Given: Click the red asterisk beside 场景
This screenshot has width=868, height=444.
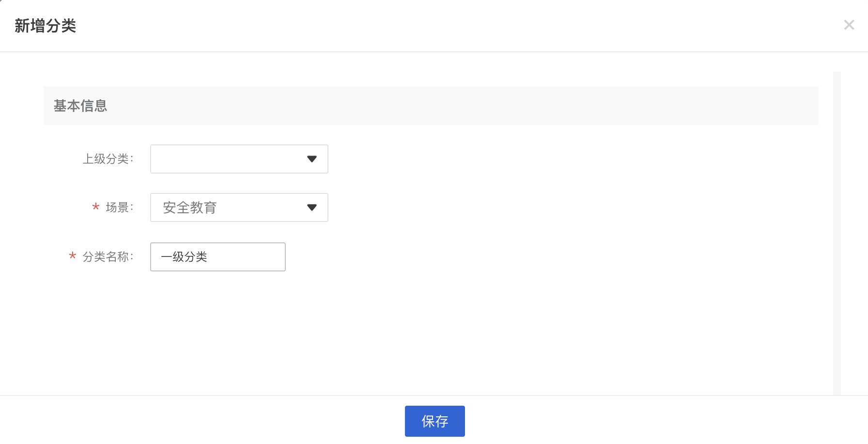Looking at the screenshot, I should pos(96,207).
